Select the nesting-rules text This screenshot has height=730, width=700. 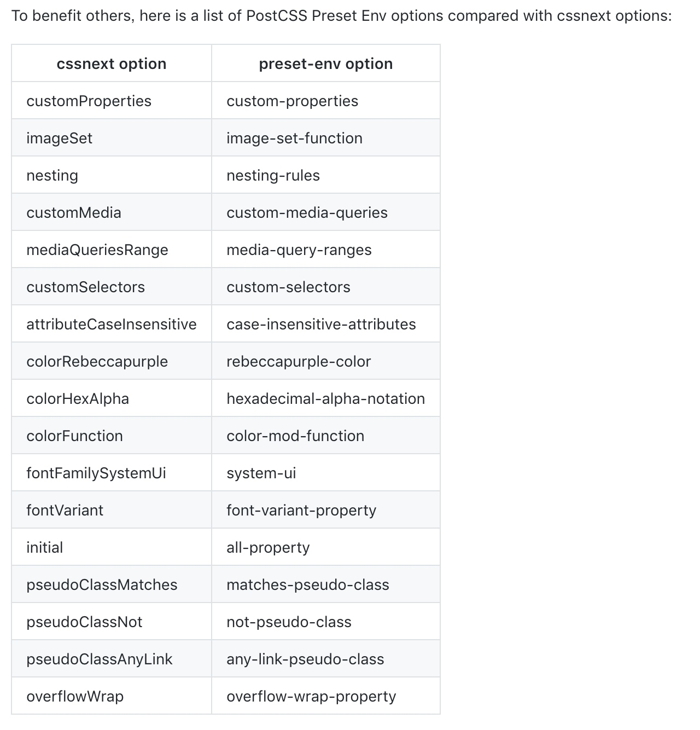point(273,176)
